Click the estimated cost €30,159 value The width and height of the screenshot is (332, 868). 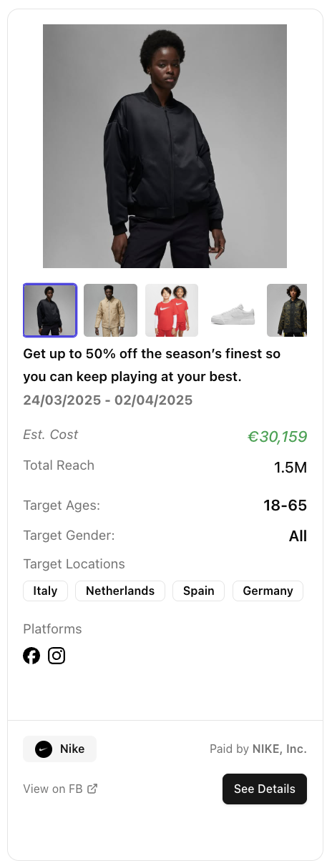[x=277, y=437]
